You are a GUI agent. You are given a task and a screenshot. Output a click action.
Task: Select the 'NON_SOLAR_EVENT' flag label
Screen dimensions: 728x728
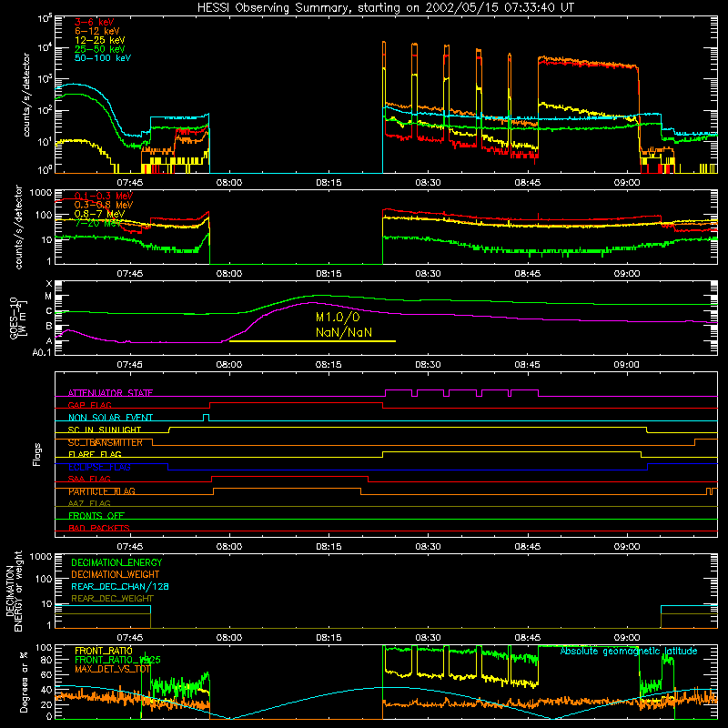110,418
